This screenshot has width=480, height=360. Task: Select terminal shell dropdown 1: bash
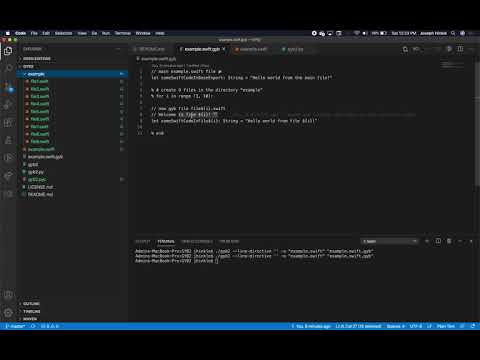[389, 241]
